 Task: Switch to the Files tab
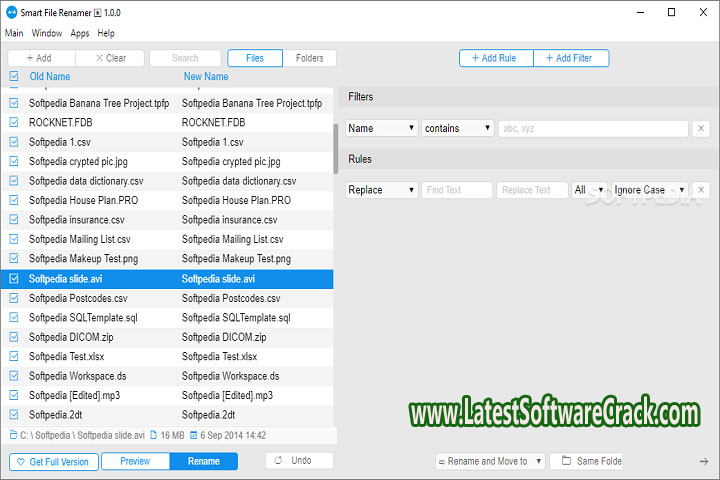point(255,58)
